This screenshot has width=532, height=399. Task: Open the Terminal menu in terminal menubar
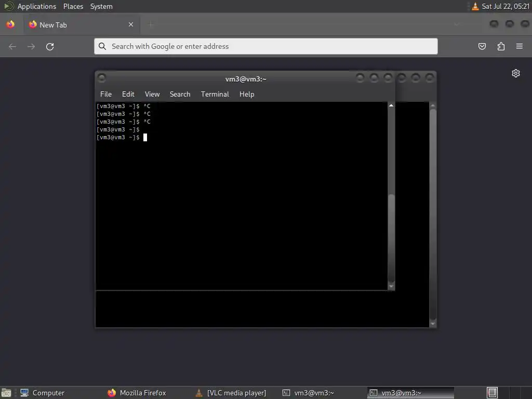tap(215, 95)
